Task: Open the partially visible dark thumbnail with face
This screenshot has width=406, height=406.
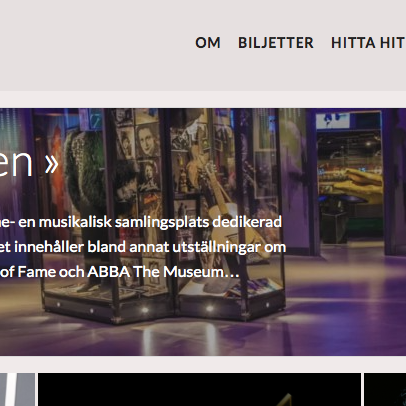Action: point(385,389)
